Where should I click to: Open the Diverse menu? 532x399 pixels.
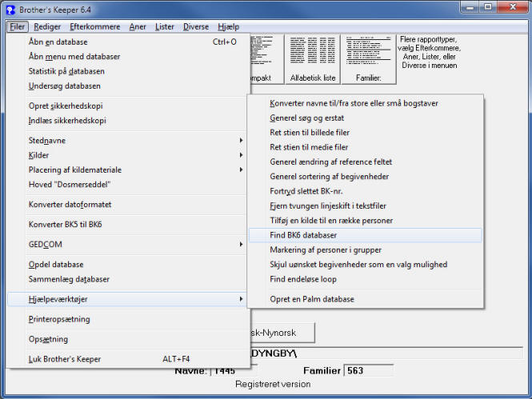tap(196, 26)
